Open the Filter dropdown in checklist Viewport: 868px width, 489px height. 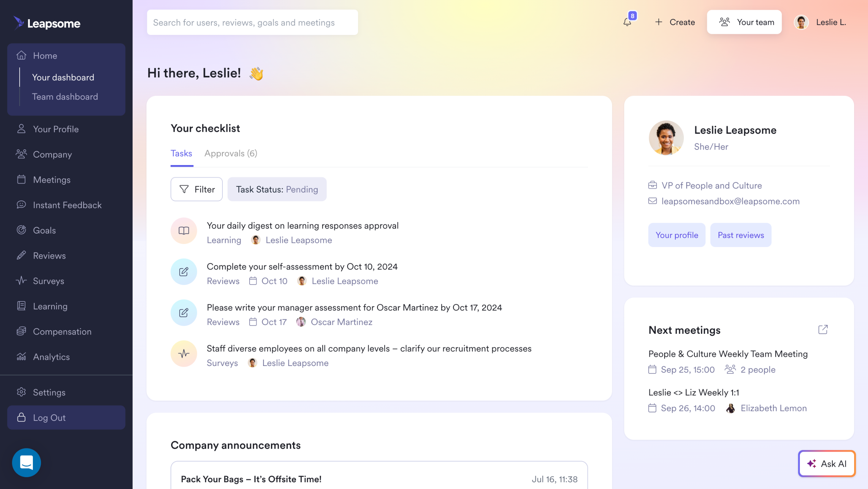pos(196,189)
